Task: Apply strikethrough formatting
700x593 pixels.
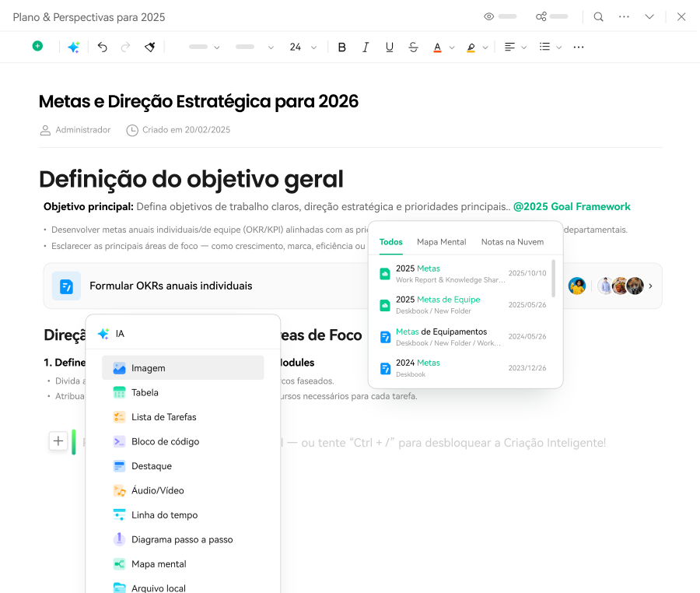Action: [413, 47]
